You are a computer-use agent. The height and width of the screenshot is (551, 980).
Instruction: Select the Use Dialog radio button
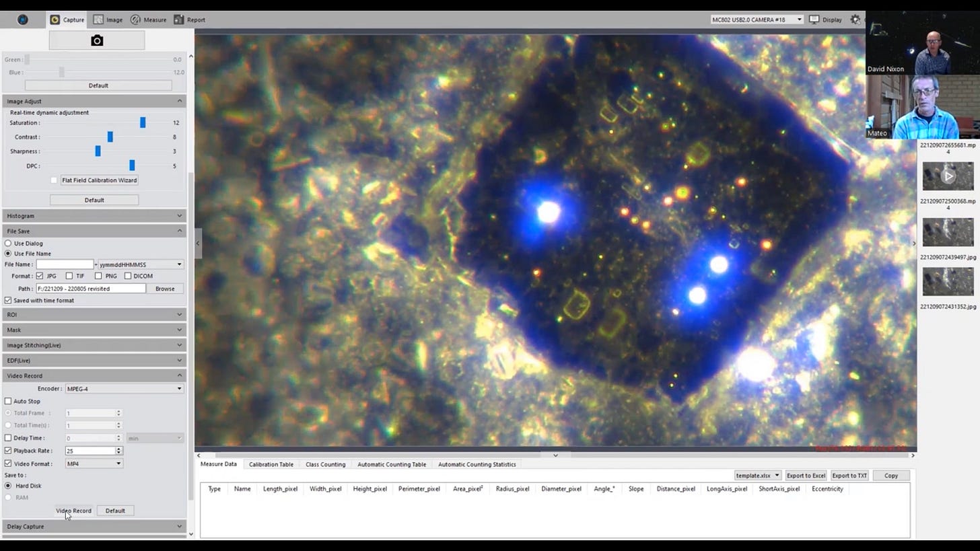click(x=8, y=244)
